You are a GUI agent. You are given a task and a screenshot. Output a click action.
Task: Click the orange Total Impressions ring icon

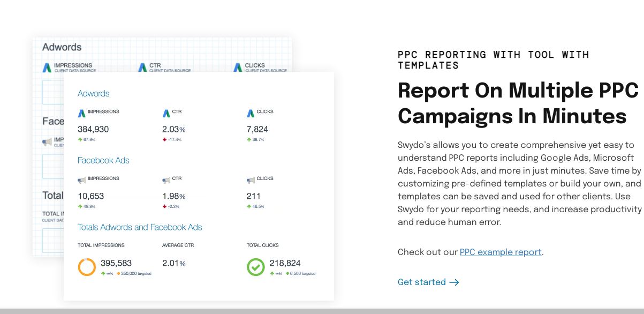click(87, 267)
